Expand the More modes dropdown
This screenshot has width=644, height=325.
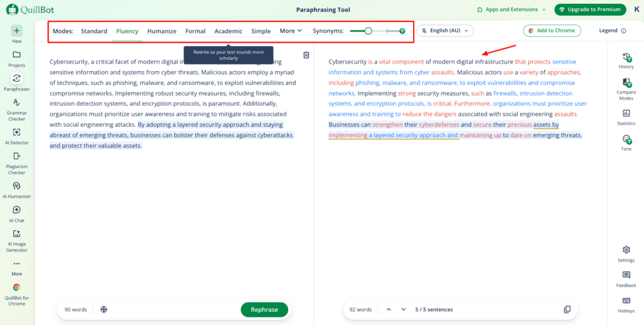(291, 31)
